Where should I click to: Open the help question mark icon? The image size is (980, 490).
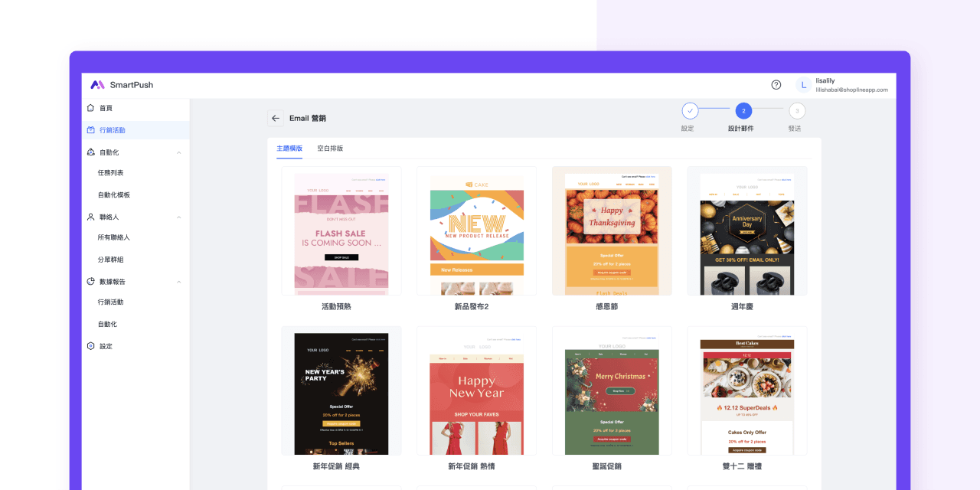[x=776, y=85]
